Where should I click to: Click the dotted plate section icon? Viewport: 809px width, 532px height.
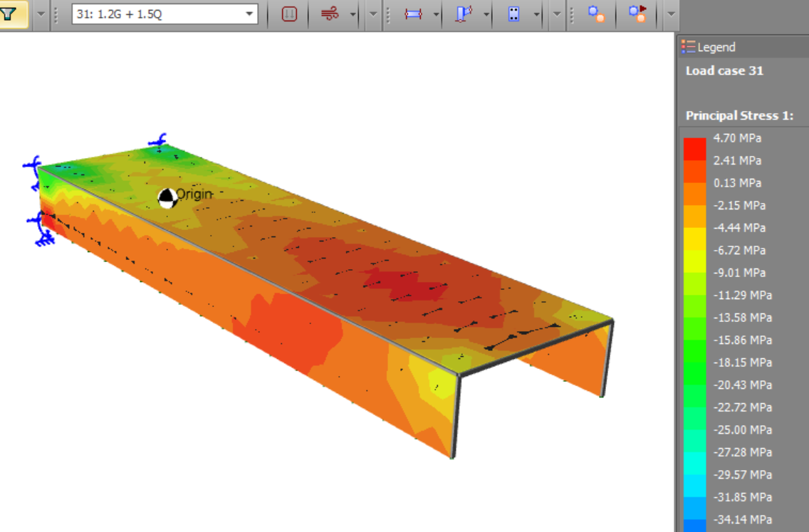pos(514,14)
